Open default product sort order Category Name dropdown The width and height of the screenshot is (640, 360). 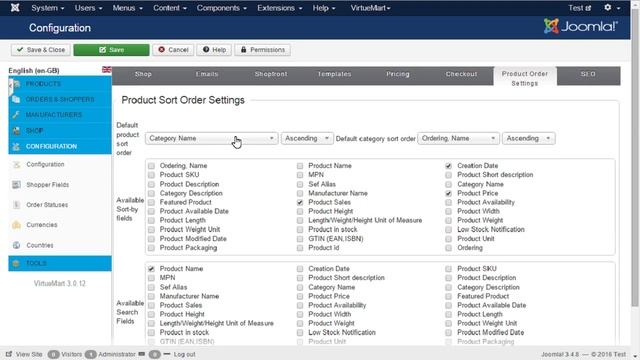tap(211, 138)
